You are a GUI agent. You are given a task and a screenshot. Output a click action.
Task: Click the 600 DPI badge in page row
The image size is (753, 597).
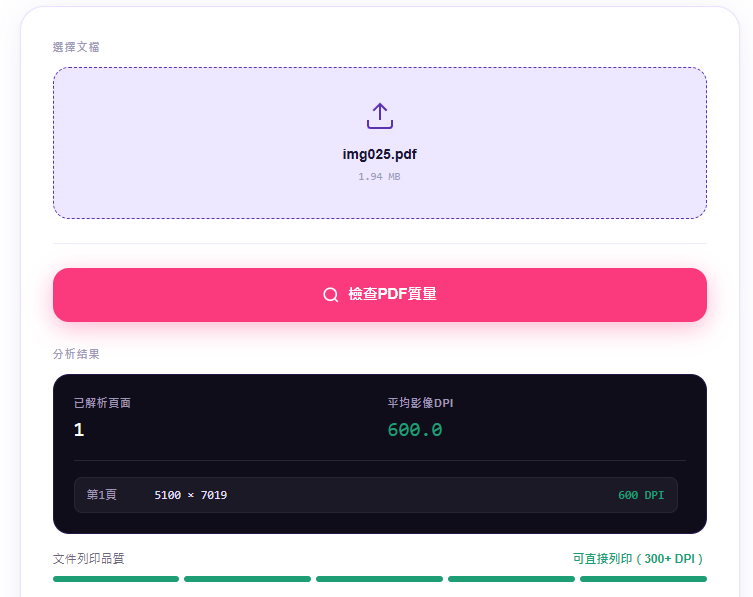641,495
